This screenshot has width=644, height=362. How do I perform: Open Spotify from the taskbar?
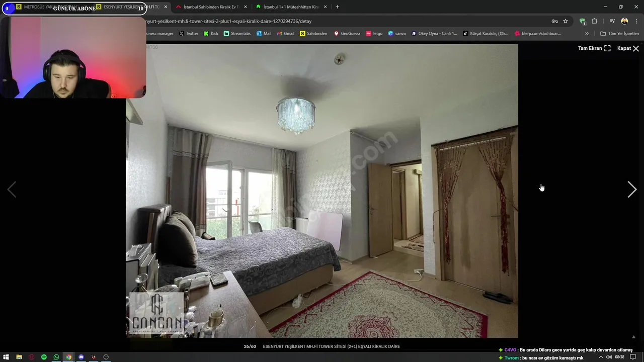pos(44,357)
